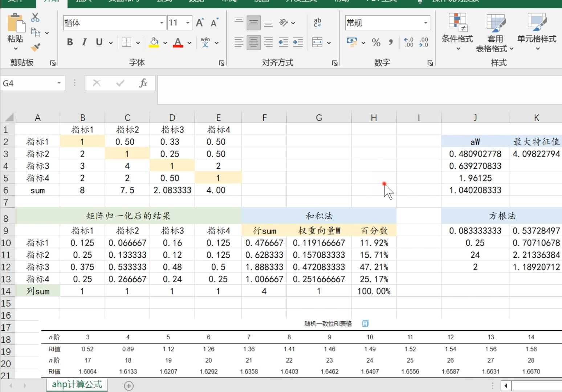Viewport: 562px width, 392px height.
Task: Apply red font color A
Action: click(178, 42)
